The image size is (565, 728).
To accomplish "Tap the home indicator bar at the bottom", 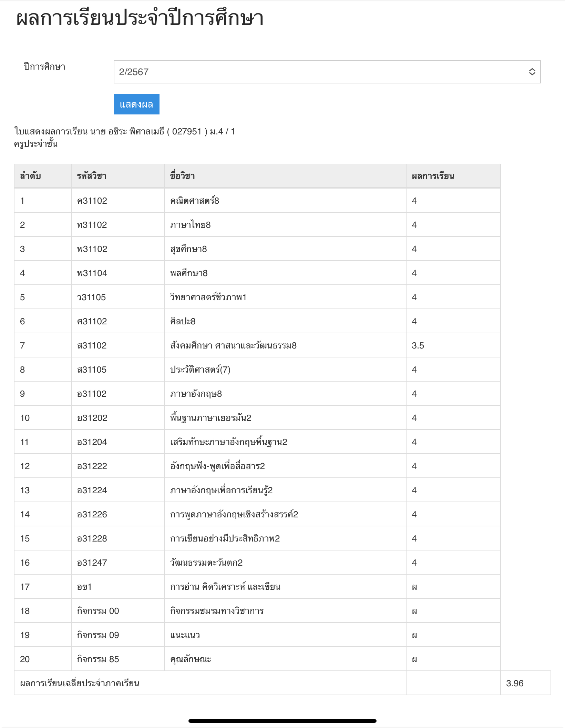I will [282, 721].
